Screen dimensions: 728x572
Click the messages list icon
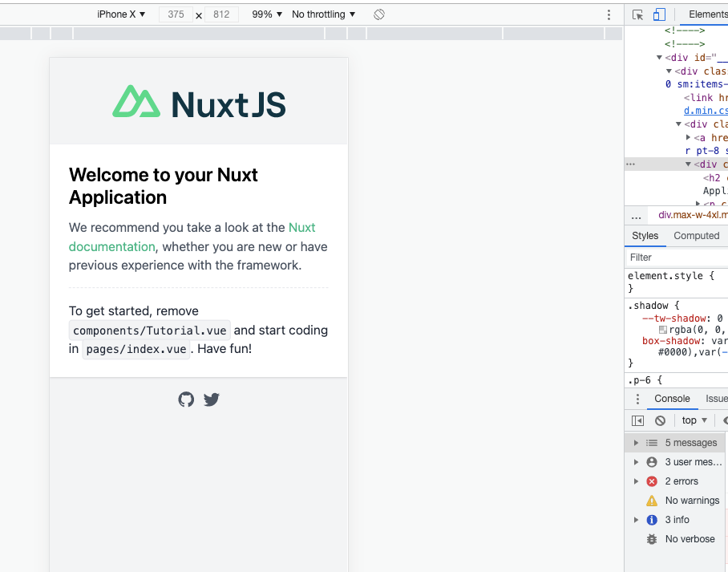pos(652,443)
